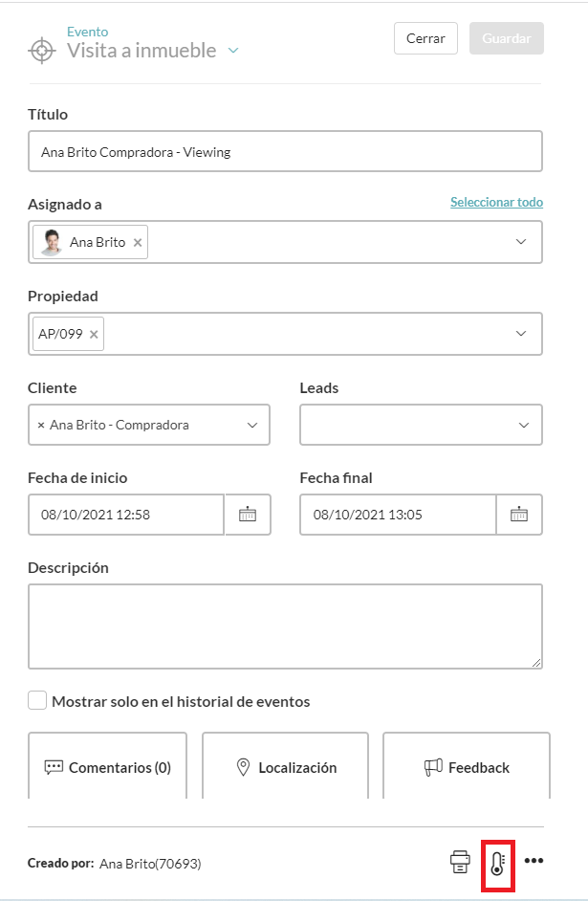Click the Seleccionar todo link
The height and width of the screenshot is (901, 588).
[x=496, y=203]
